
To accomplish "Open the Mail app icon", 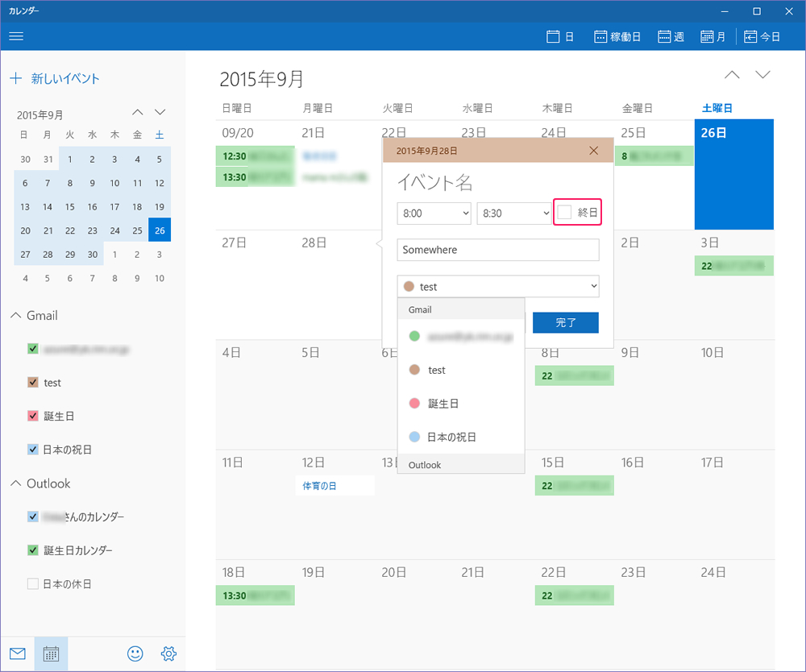I will 18,653.
